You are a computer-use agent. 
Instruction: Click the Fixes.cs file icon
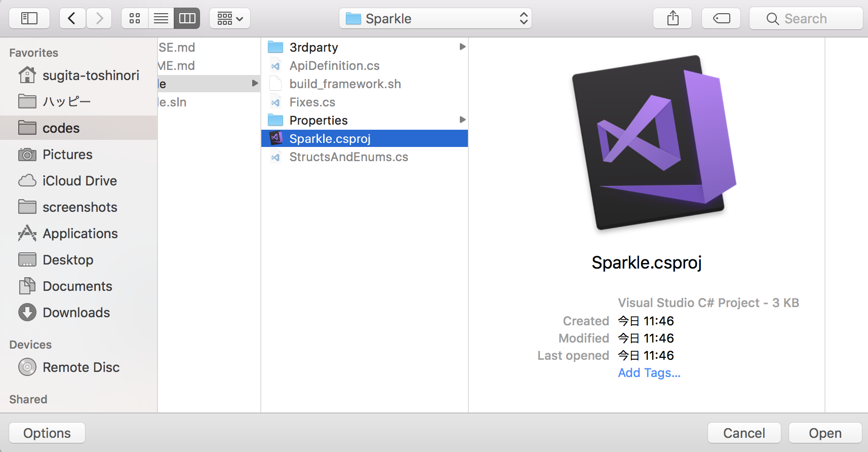(x=275, y=102)
